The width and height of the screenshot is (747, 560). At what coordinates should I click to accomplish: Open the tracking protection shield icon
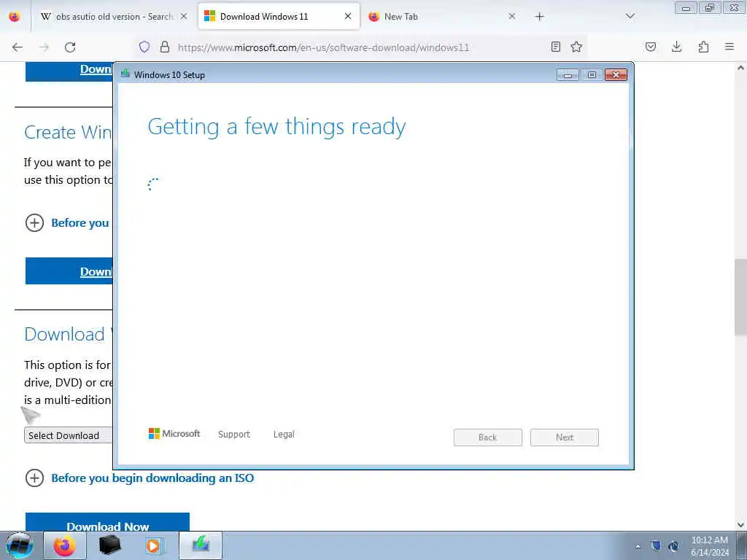click(144, 47)
